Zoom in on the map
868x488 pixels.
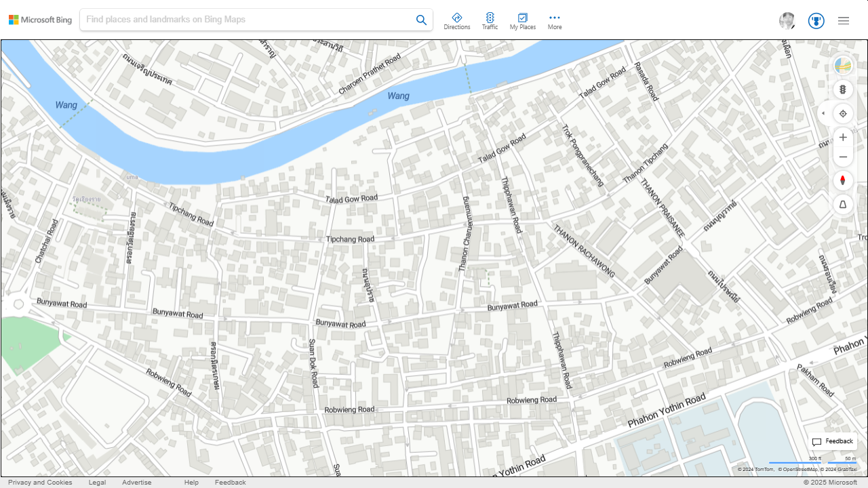pyautogui.click(x=843, y=138)
